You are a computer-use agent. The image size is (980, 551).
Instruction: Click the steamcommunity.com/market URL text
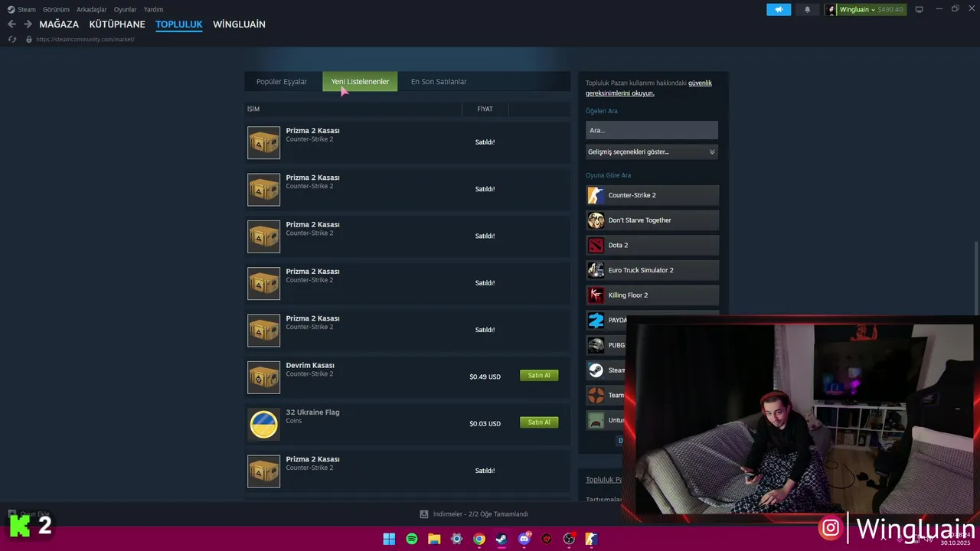[x=85, y=39]
